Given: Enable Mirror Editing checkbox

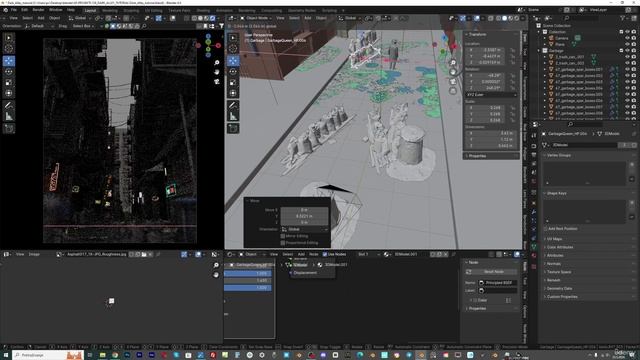Looking at the screenshot, I should tap(282, 236).
